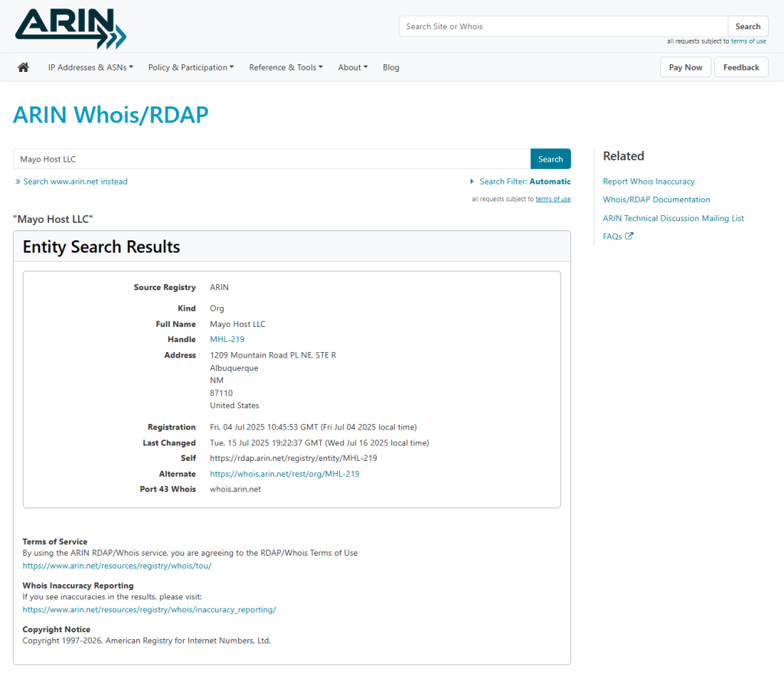784x679 pixels.
Task: Click the Search Site or Whois field
Action: coord(563,26)
